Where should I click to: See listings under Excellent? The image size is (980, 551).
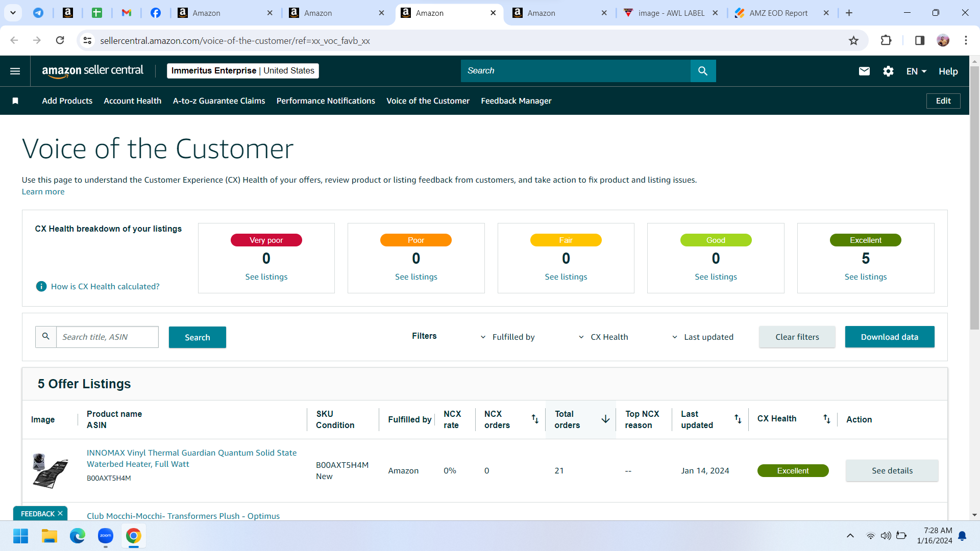click(866, 277)
